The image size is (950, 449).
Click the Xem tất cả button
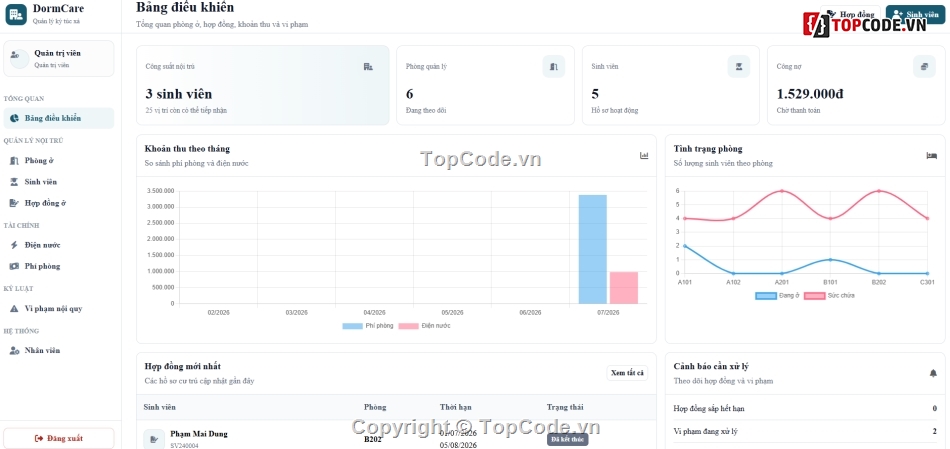click(627, 373)
